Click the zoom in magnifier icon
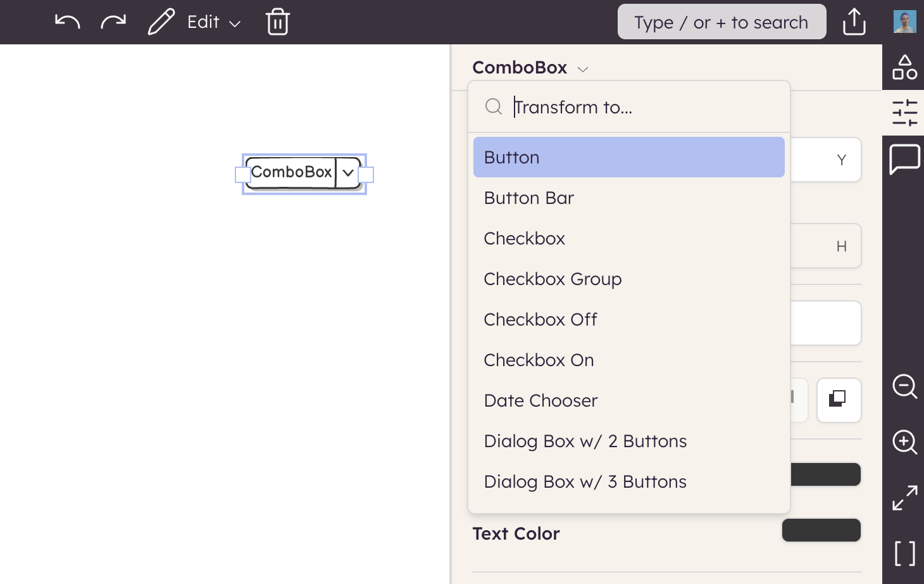 pyautogui.click(x=904, y=441)
